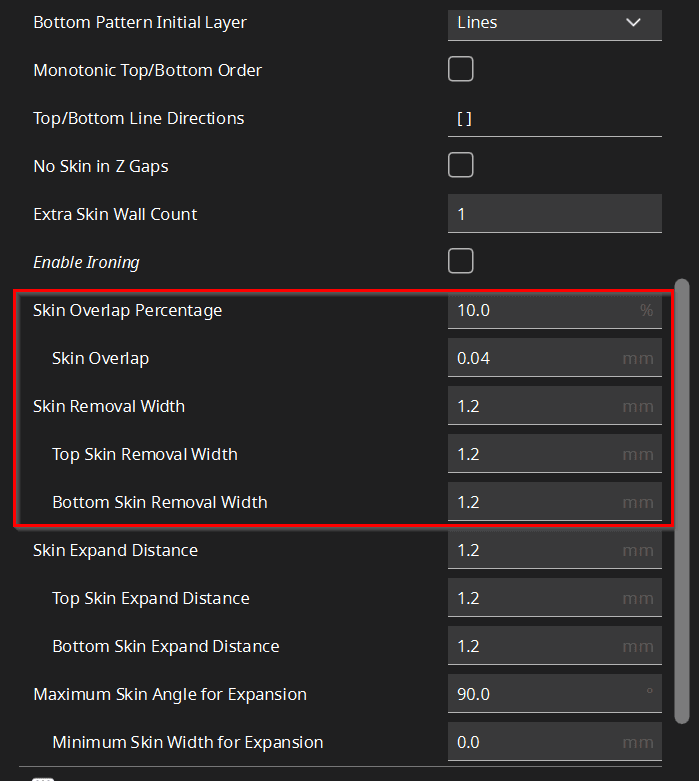This screenshot has height=781, width=699.
Task: Tick the No Skin in Z Gaps checkbox
Action: point(460,166)
